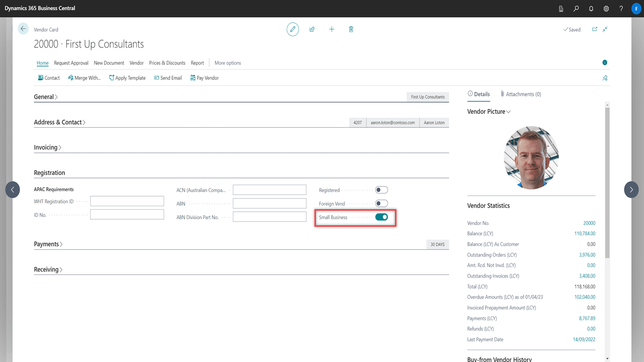Image resolution: width=644 pixels, height=362 pixels.
Task: Open the Home menu tab
Action: [x=43, y=63]
